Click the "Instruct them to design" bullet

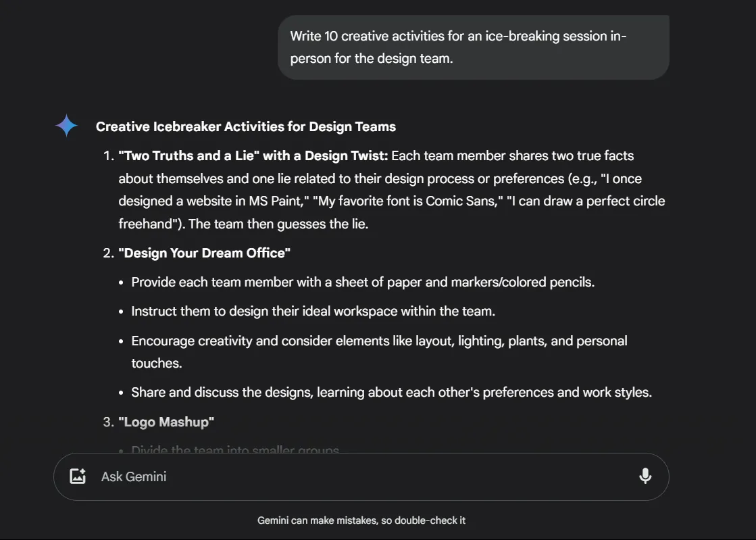313,311
